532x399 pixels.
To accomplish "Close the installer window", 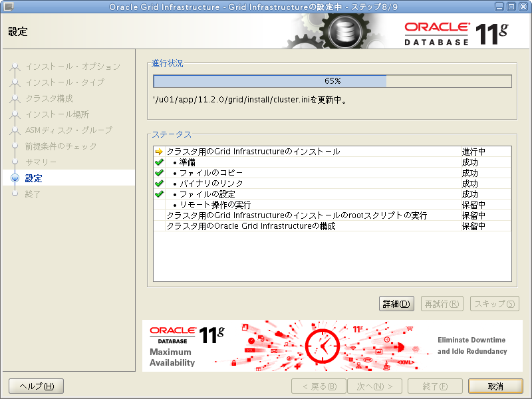I will pos(523,7).
